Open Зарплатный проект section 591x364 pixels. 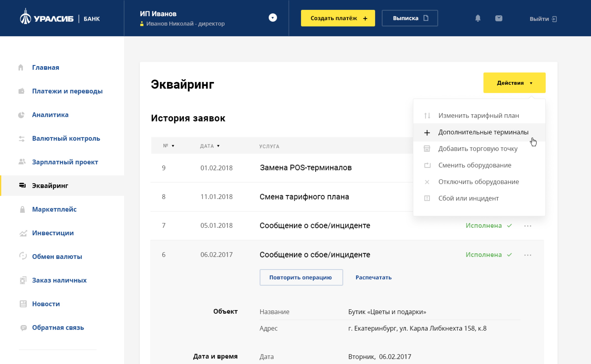[x=65, y=162]
